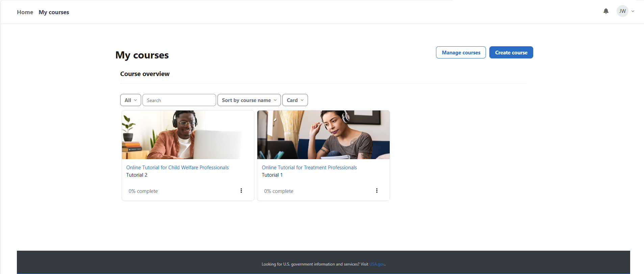Expand Sort by course name dropdown

point(249,100)
